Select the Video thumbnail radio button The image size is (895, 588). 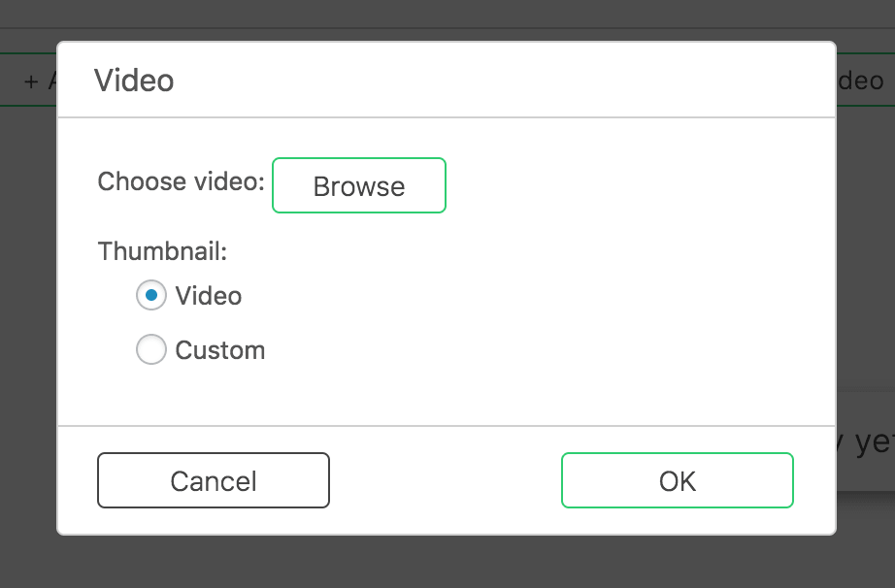pos(151,295)
